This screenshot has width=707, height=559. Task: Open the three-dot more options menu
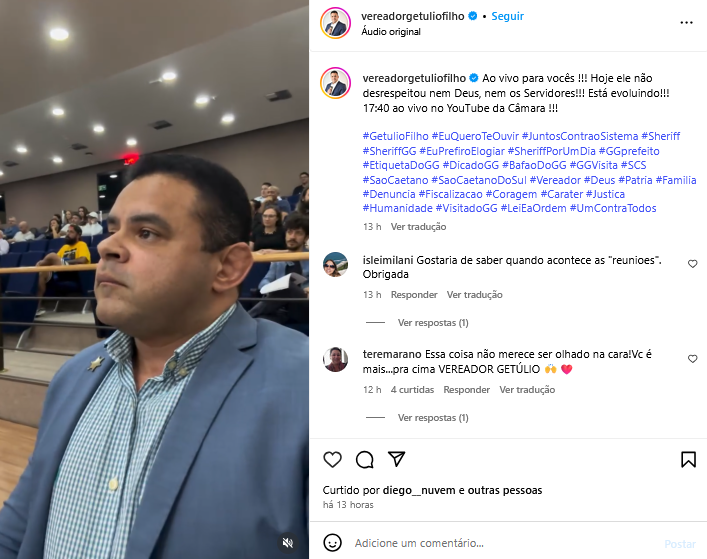[686, 23]
